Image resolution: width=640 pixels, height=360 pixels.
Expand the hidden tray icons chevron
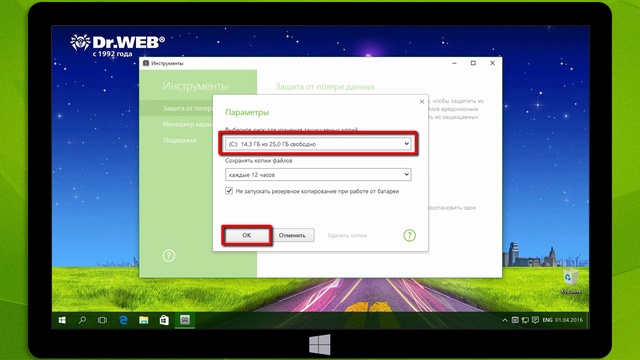(x=505, y=320)
